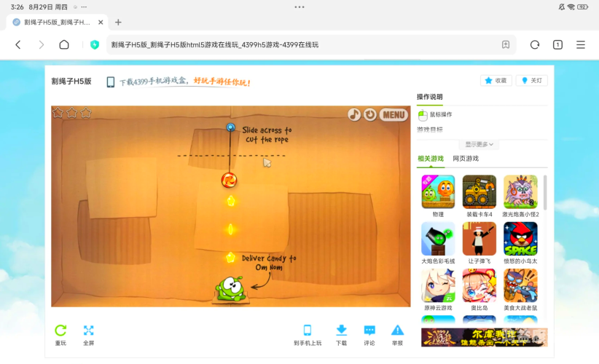599x364 pixels.
Task: Click the red candy on the rope
Action: tap(230, 180)
